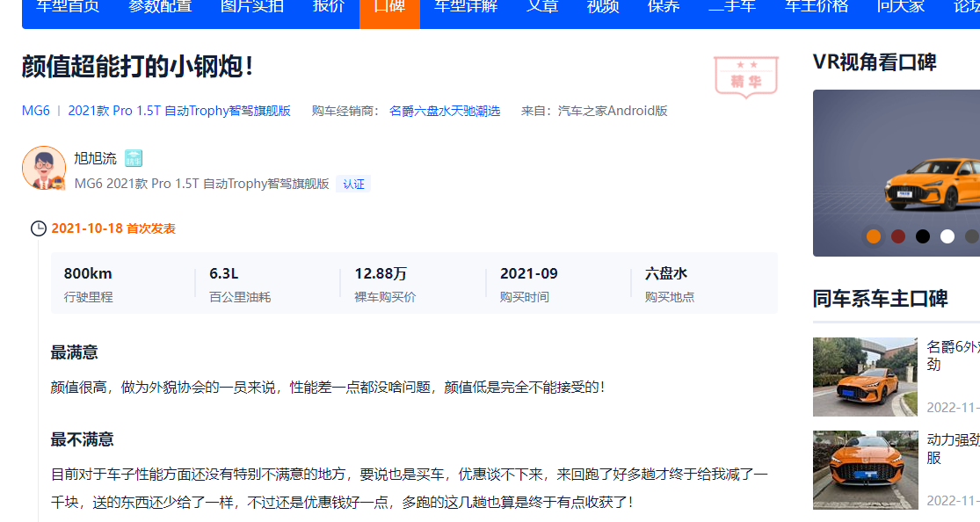Open the 参数配置 tab

click(x=160, y=7)
